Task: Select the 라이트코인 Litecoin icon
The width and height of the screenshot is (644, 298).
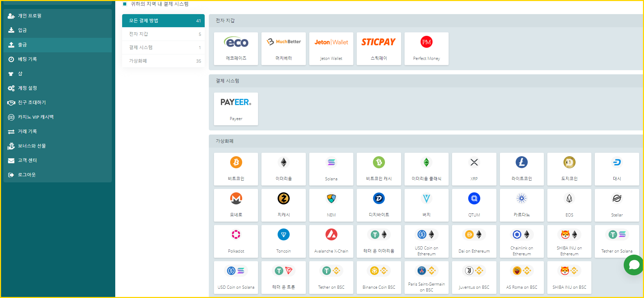Action: tap(522, 162)
